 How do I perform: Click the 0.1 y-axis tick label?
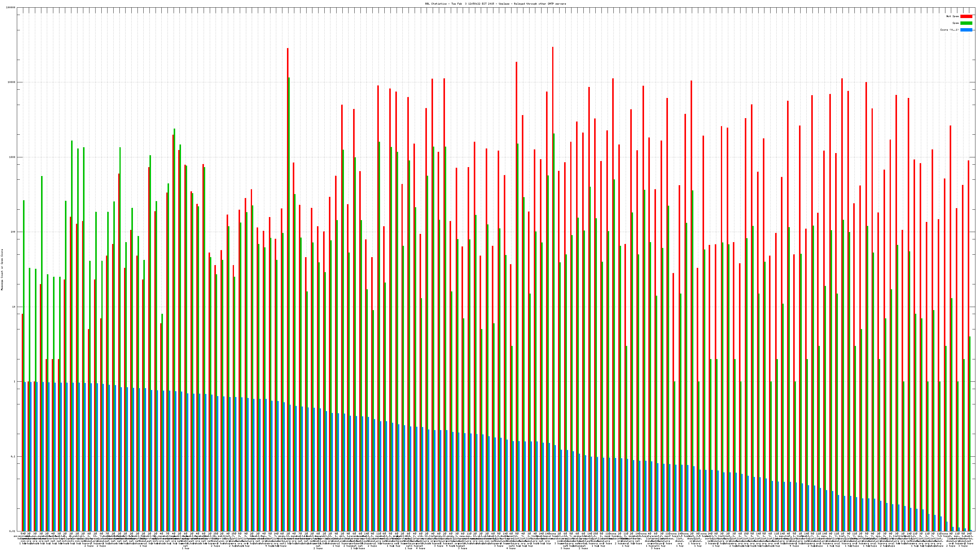13,456
